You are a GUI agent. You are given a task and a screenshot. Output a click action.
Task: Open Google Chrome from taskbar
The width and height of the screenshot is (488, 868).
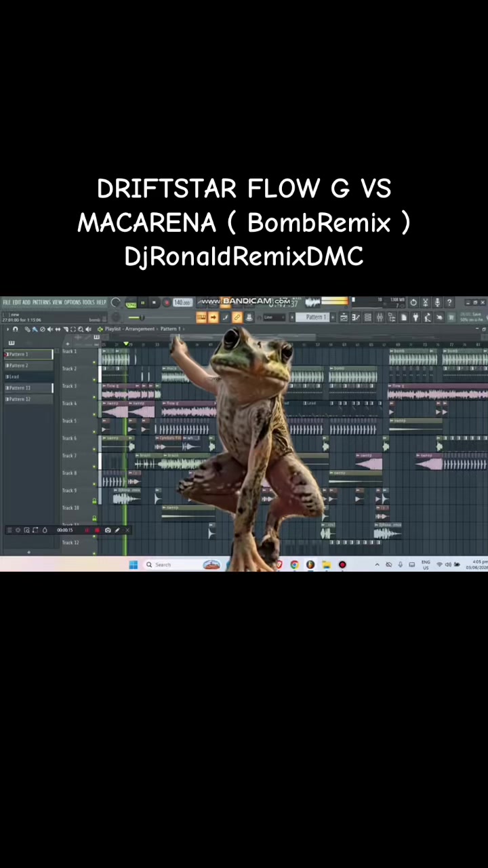click(294, 564)
